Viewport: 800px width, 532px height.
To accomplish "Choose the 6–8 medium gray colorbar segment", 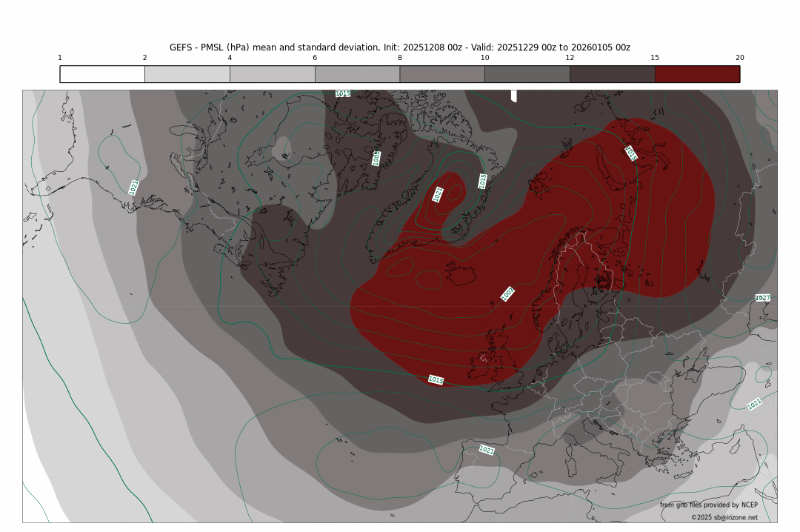I will click(357, 74).
